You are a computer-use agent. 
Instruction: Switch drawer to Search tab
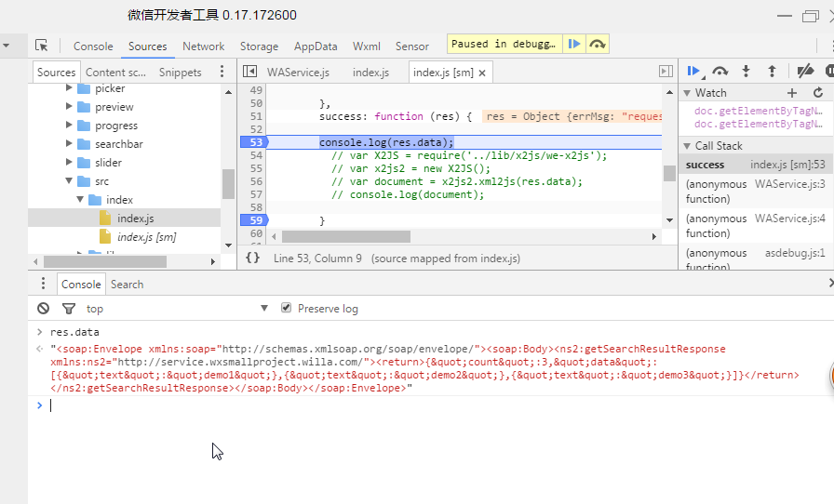[x=127, y=285]
